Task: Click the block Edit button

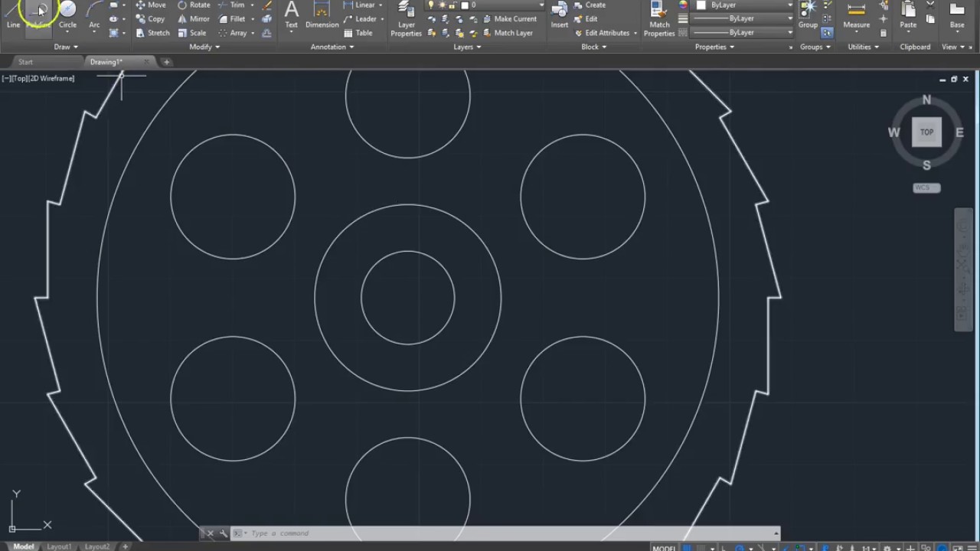Action: (586, 18)
